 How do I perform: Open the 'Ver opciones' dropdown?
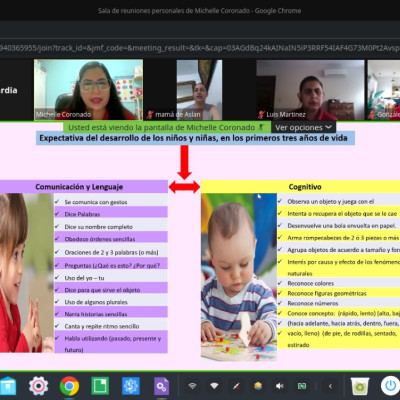pos(303,127)
